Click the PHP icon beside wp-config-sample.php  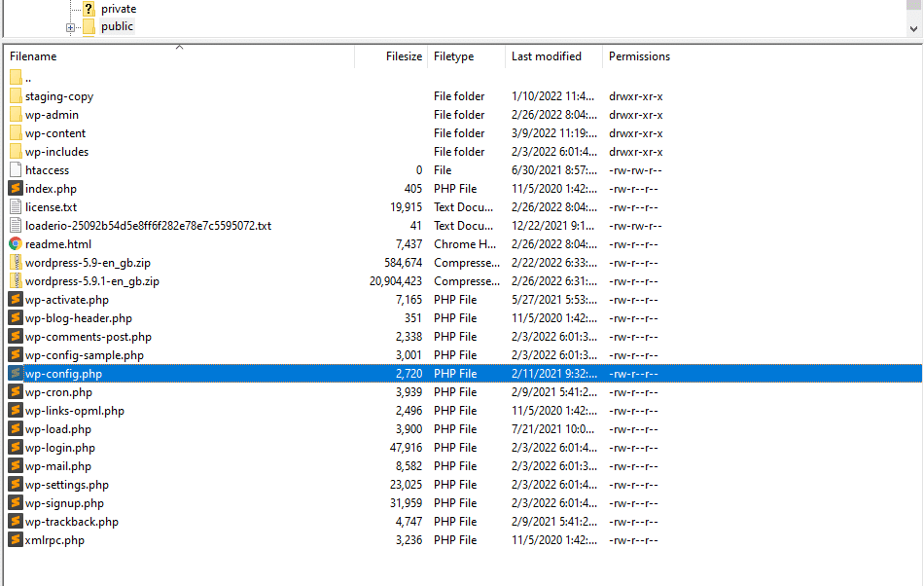coord(14,354)
